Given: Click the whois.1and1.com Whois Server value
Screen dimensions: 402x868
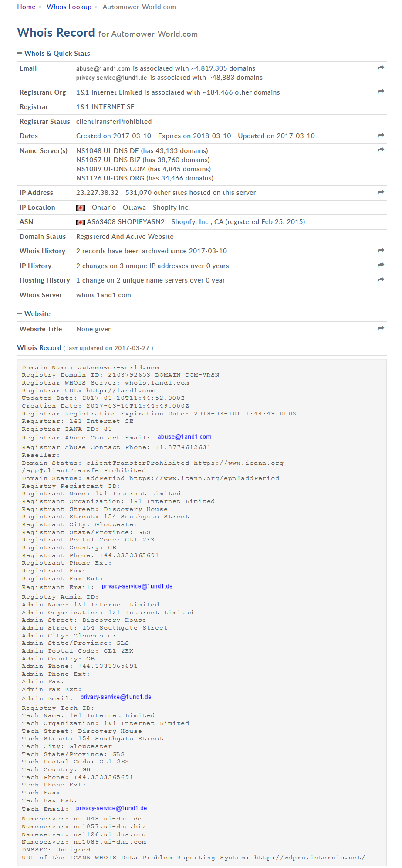Looking at the screenshot, I should click(104, 295).
